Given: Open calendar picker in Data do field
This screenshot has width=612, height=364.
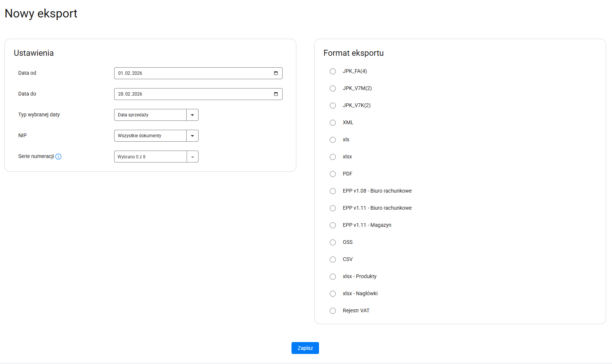Looking at the screenshot, I should pos(276,94).
